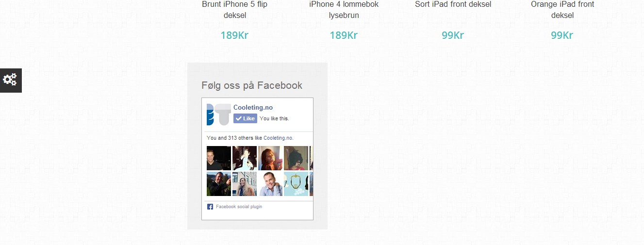The height and width of the screenshot is (245, 644).
Task: Select first fan photo in top row
Action: pos(219,158)
